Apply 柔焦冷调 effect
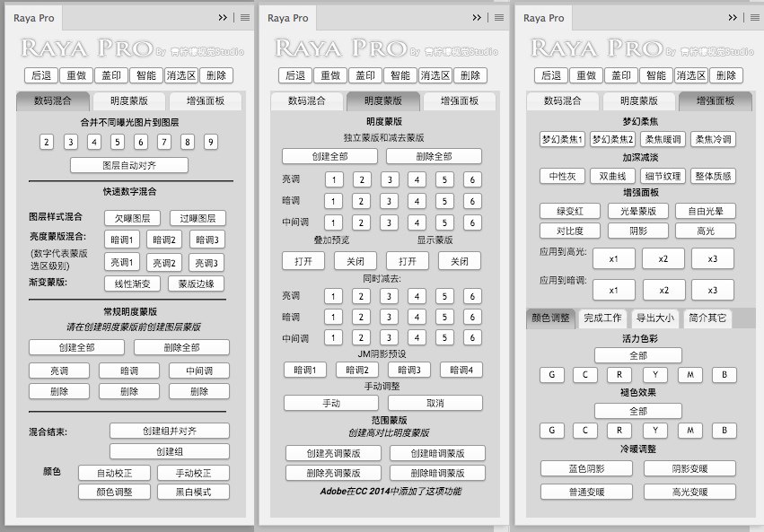The width and height of the screenshot is (764, 532). coord(714,139)
